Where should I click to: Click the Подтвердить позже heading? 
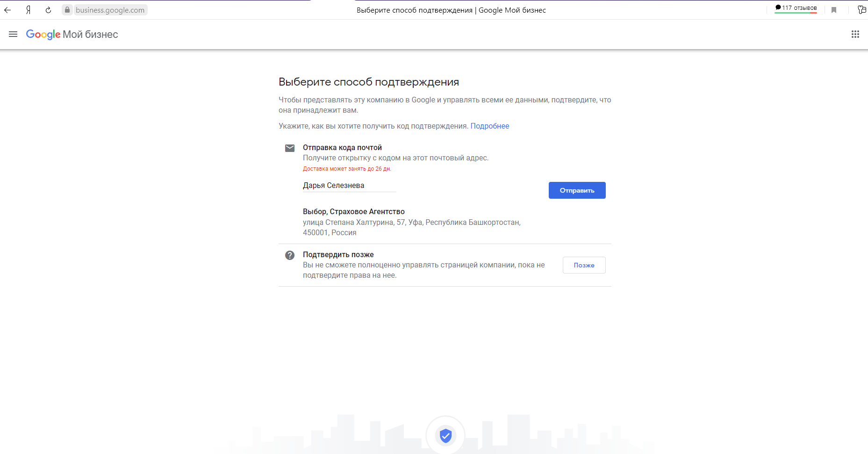tap(338, 255)
